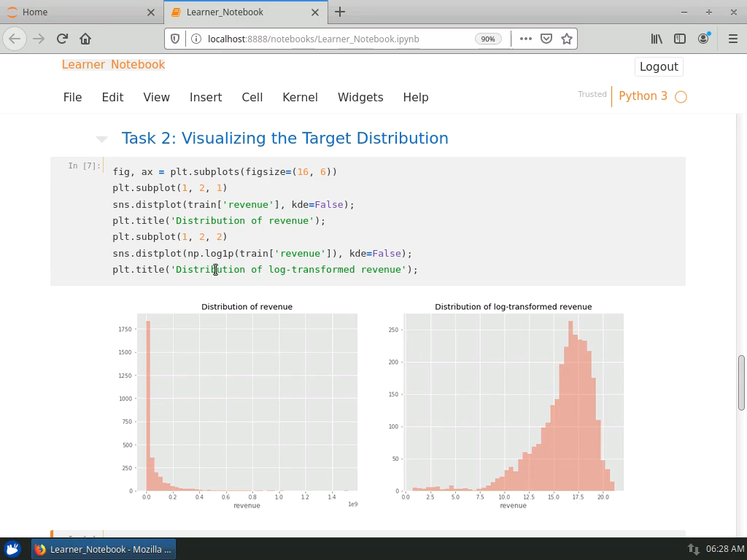This screenshot has width=747, height=560.
Task: Open the Widgets menu
Action: pyautogui.click(x=360, y=97)
